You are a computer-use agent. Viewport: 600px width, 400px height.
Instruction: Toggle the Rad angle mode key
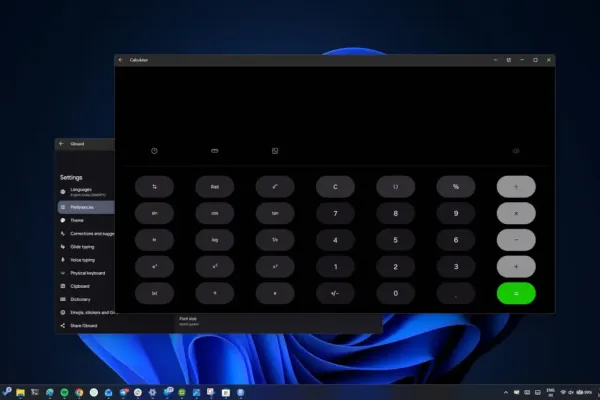215,187
